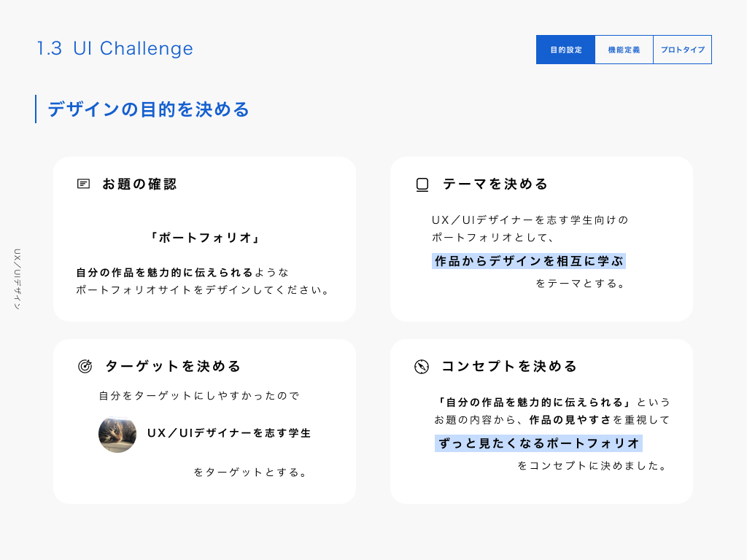The image size is (747, 560).
Task: Select the 目的設定 tab
Action: 565,50
